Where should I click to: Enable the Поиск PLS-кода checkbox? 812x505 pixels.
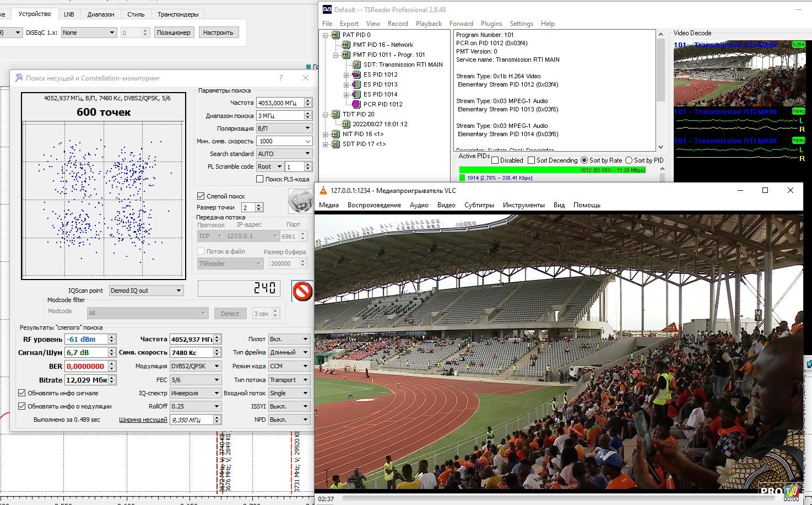pyautogui.click(x=260, y=179)
